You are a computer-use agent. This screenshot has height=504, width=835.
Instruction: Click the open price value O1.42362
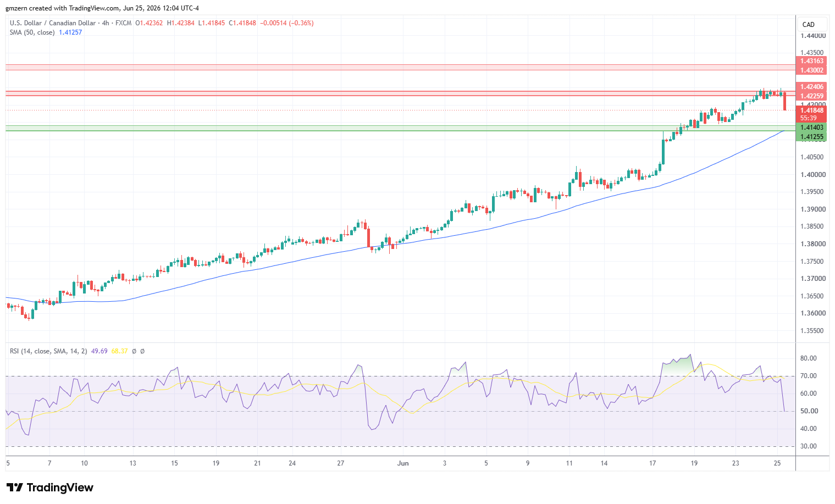pyautogui.click(x=149, y=23)
